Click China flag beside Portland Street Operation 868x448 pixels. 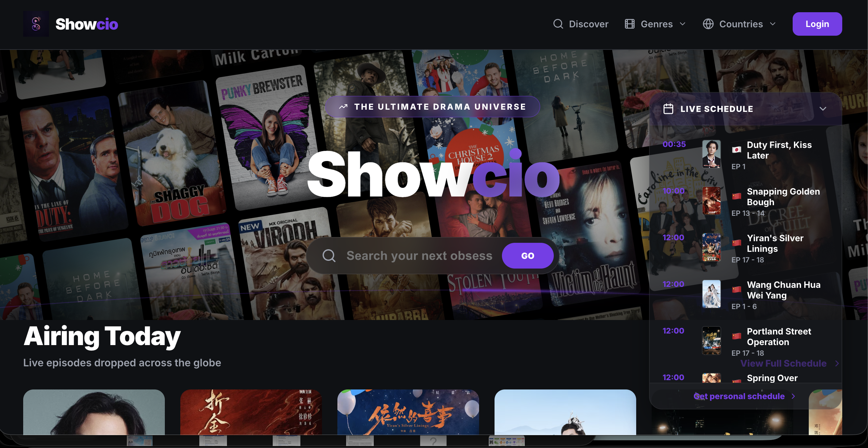pyautogui.click(x=737, y=336)
